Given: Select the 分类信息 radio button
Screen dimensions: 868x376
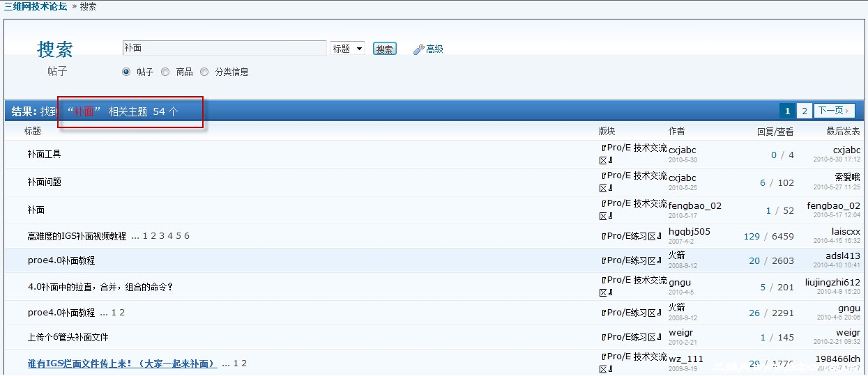Looking at the screenshot, I should [204, 72].
